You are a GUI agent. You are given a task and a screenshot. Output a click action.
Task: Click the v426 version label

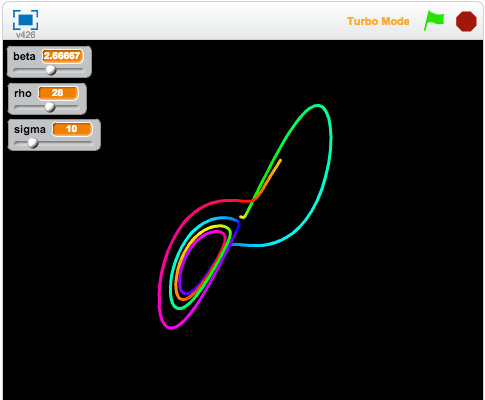point(25,35)
